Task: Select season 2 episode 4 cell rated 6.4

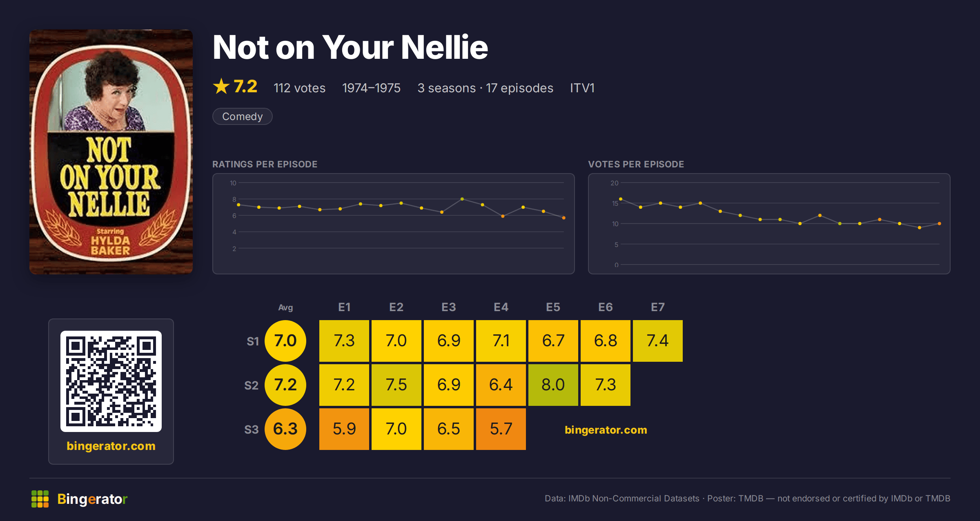Action: coord(501,385)
